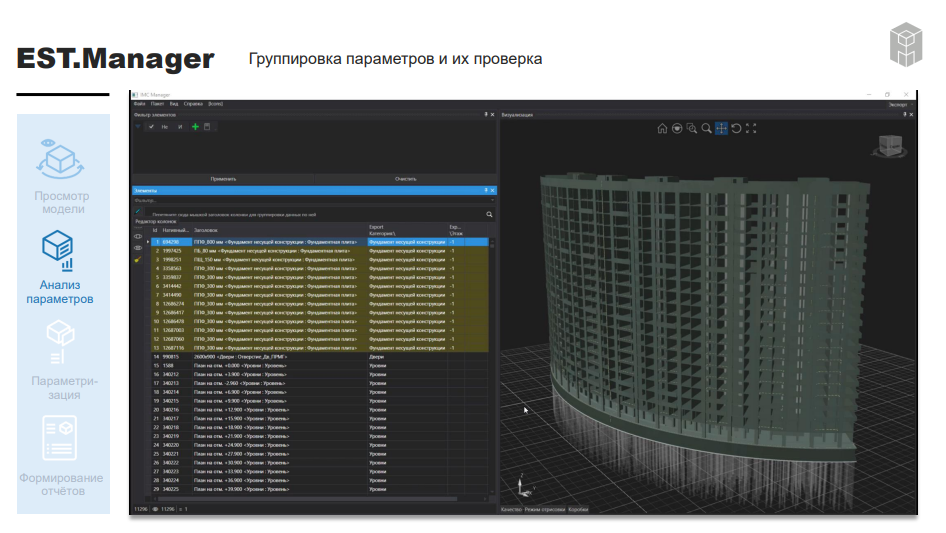This screenshot has height=533, width=946.
Task: Toggle the lower crossed eye icon beside table
Action: tap(138, 248)
